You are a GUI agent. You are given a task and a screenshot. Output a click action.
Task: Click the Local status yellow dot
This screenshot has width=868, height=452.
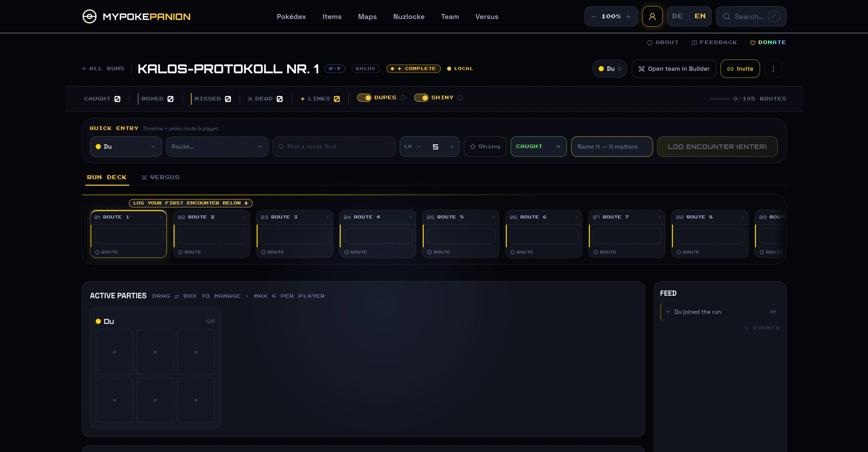pyautogui.click(x=449, y=69)
